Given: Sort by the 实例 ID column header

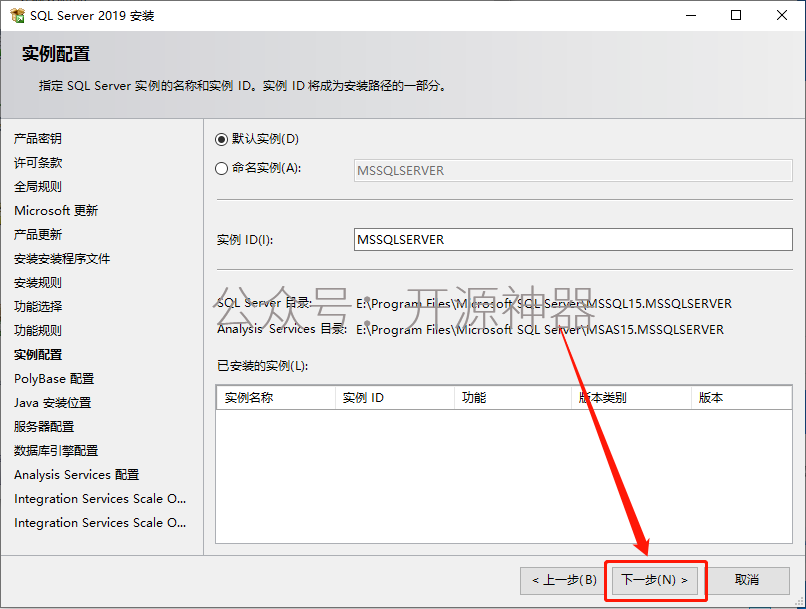Looking at the screenshot, I should click(x=395, y=398).
